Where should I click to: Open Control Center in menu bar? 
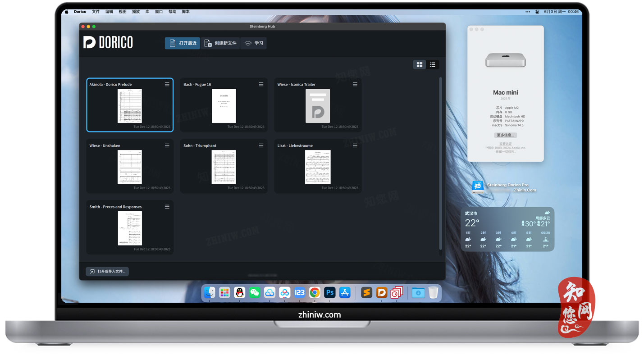pos(538,12)
